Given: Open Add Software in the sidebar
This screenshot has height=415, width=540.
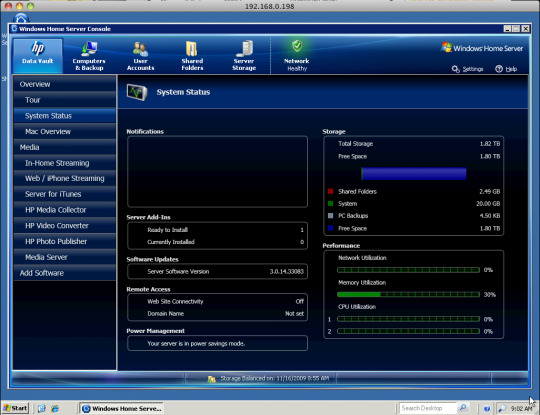Looking at the screenshot, I should point(65,273).
